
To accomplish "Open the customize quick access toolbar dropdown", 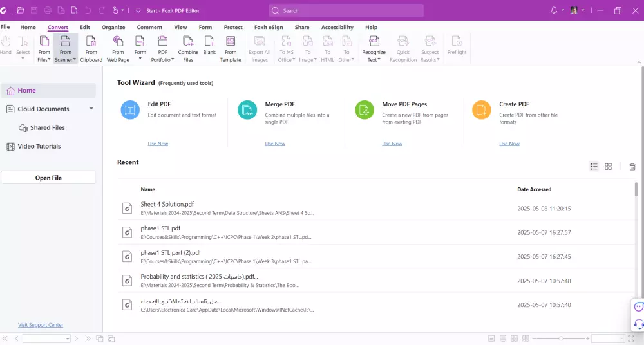I will pyautogui.click(x=138, y=10).
